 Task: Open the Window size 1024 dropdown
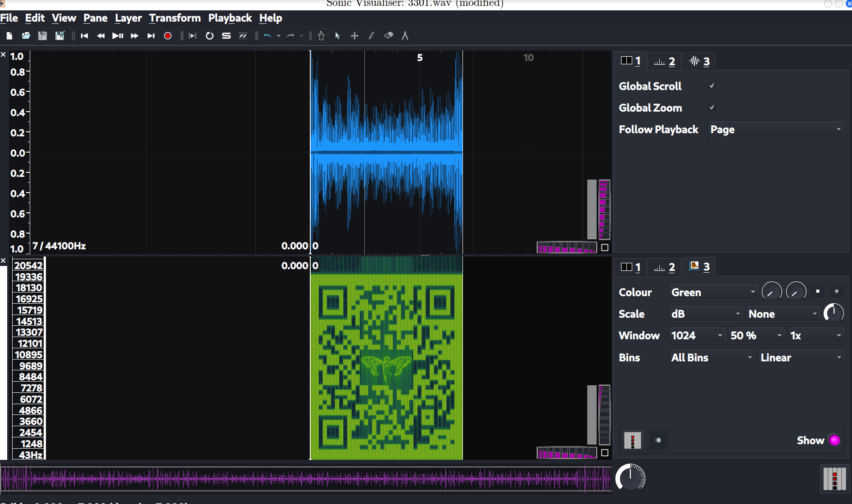click(697, 336)
